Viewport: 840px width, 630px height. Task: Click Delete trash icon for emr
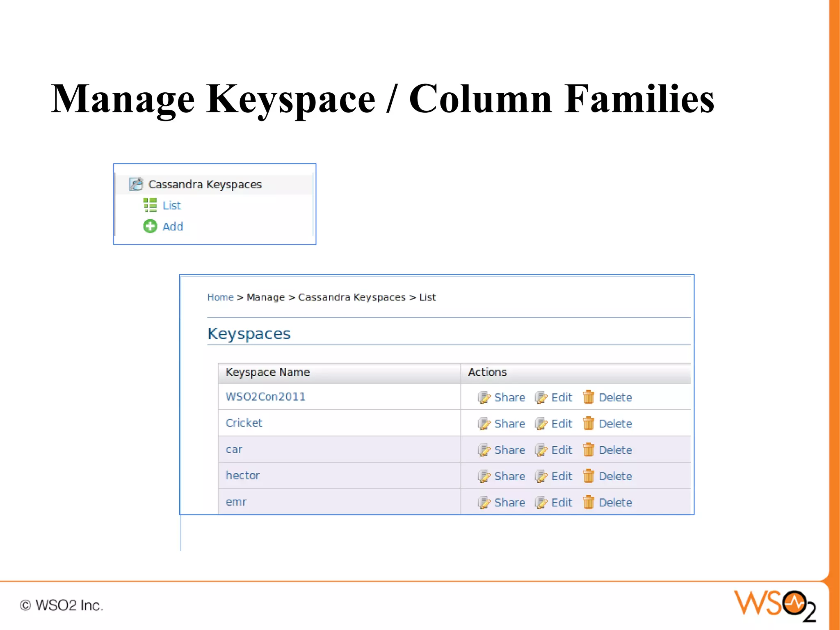coord(589,502)
